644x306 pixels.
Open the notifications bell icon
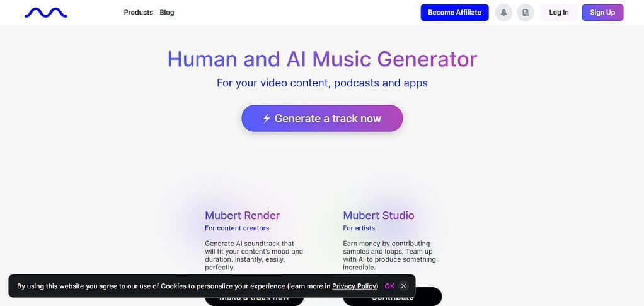503,13
